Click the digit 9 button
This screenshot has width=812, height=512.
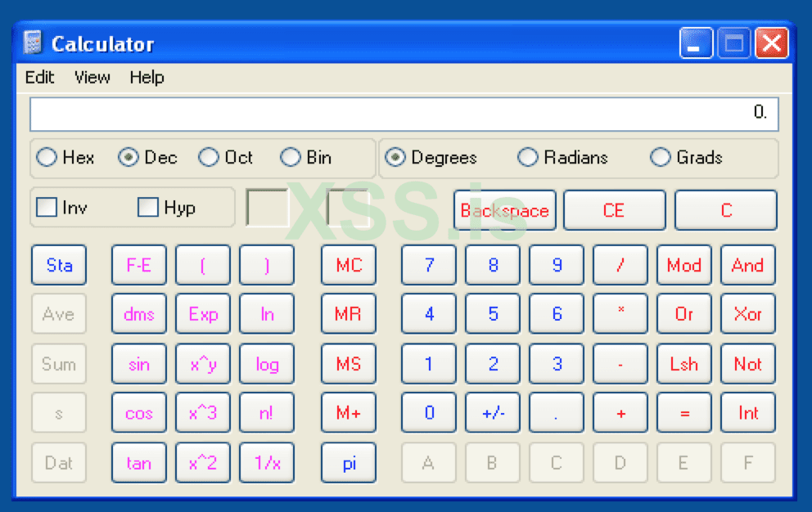(x=557, y=265)
